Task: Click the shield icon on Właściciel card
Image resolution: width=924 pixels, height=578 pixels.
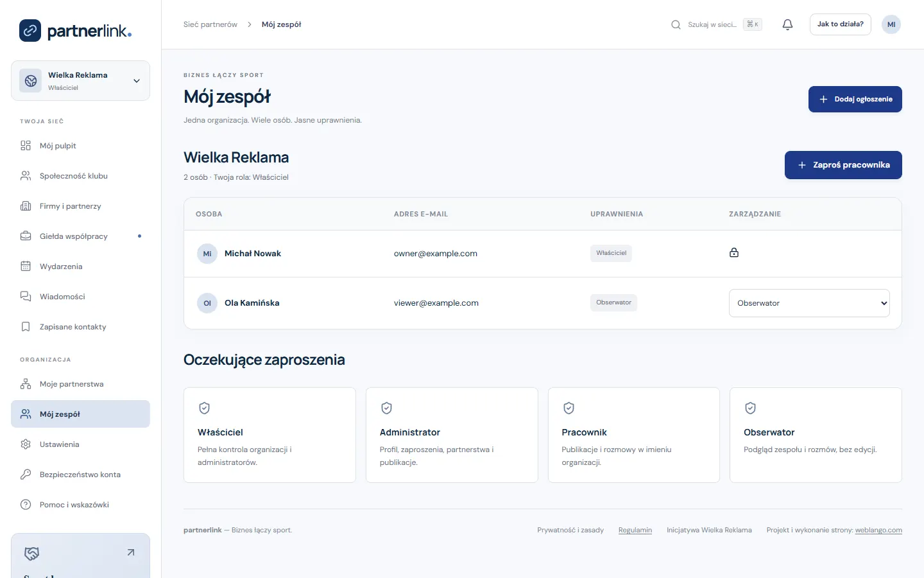Action: (204, 408)
